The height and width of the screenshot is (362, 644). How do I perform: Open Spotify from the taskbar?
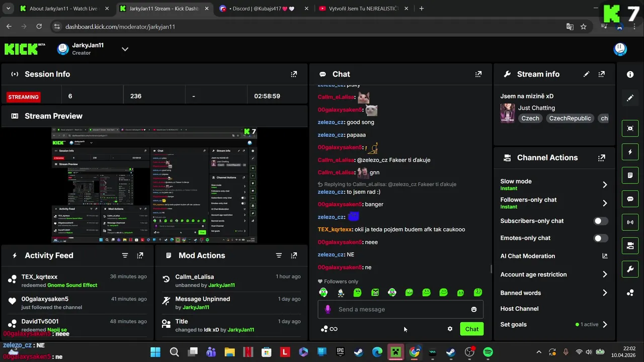tap(488, 352)
